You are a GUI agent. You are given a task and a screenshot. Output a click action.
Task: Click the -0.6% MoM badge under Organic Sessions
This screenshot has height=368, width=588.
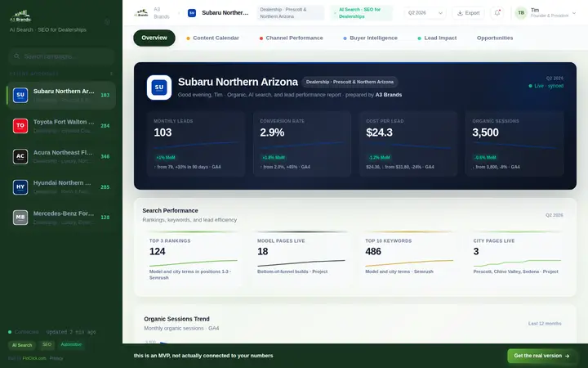[x=485, y=157]
